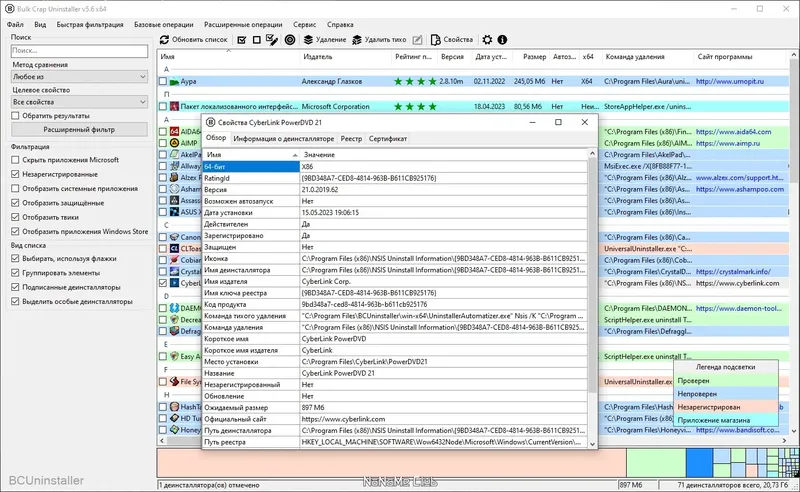This screenshot has height=492, width=800.
Task: Click the Canon printer row icon
Action: [174, 237]
